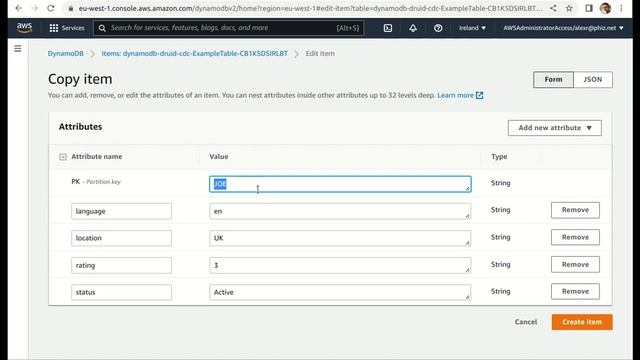Remove the status attribute
The image size is (640, 360).
pos(575,291)
